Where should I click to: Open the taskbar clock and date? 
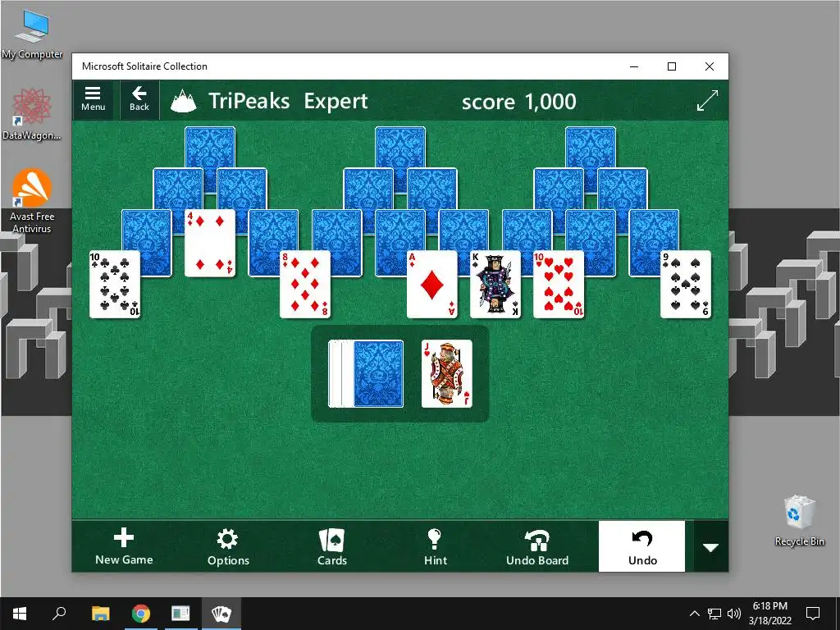coord(769,614)
